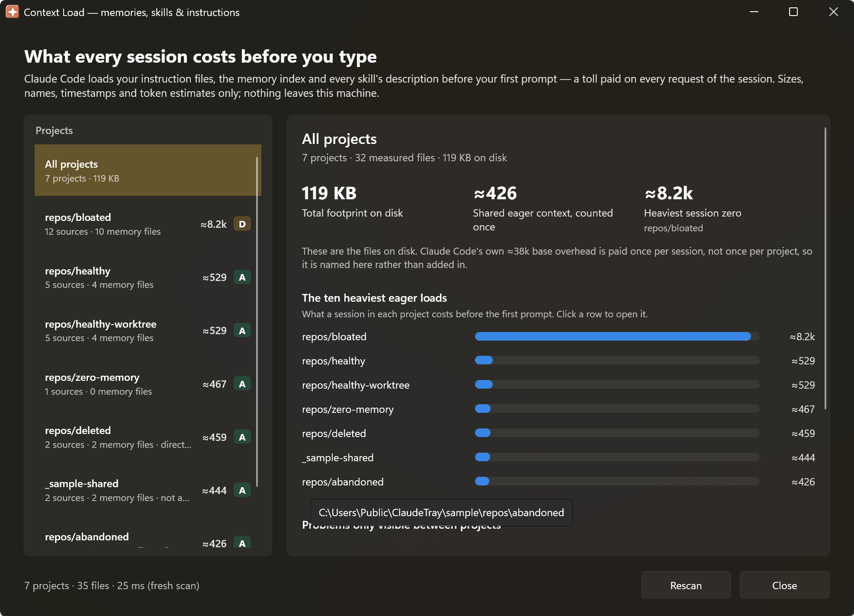The image size is (854, 616).
Task: Click the ≈459 value in the eager loads chart
Action: coord(803,434)
